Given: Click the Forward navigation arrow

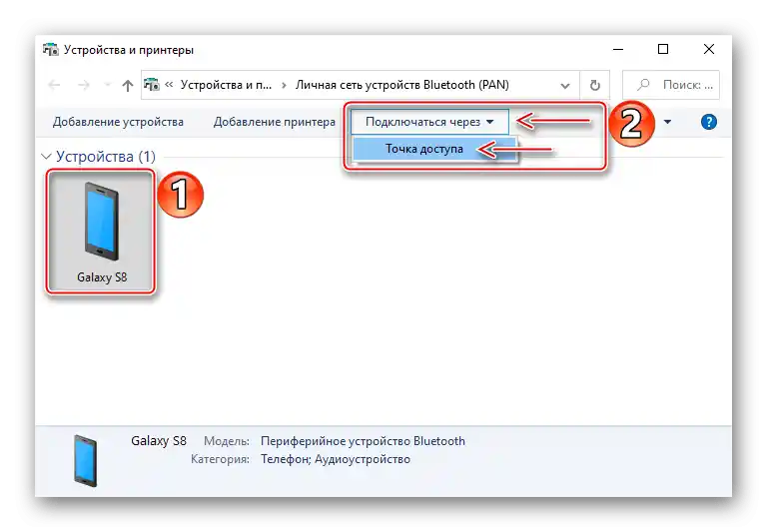Looking at the screenshot, I should [x=84, y=85].
